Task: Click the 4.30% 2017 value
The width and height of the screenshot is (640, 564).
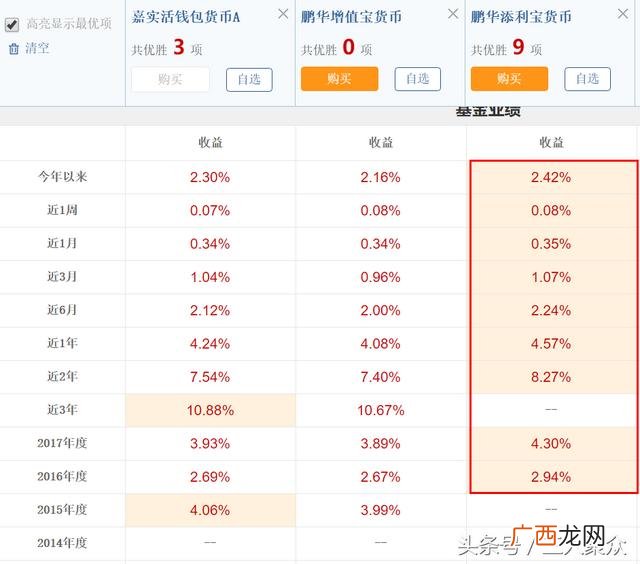Action: (551, 444)
